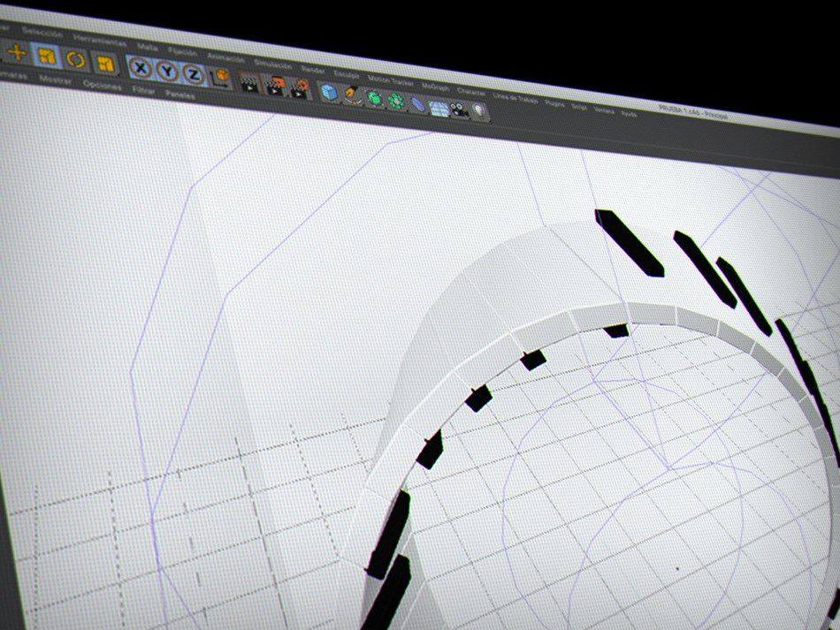The image size is (840, 630).
Task: Open the viewport Mostrar menu
Action: (55, 80)
